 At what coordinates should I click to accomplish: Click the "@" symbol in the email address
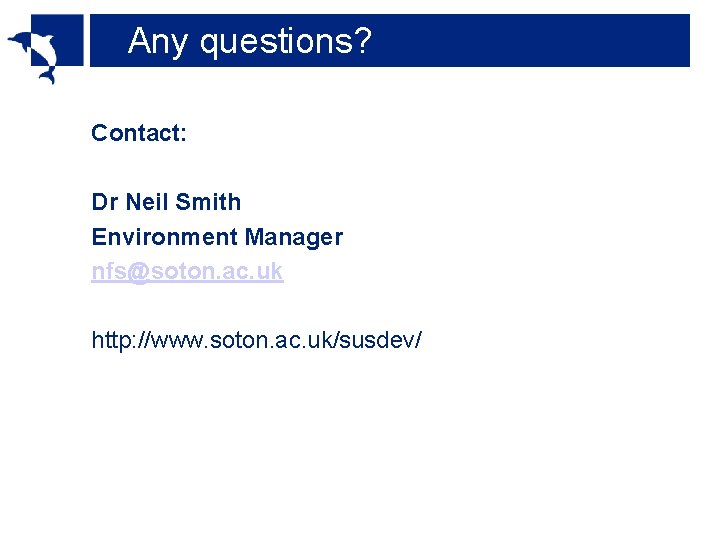pyautogui.click(x=138, y=271)
